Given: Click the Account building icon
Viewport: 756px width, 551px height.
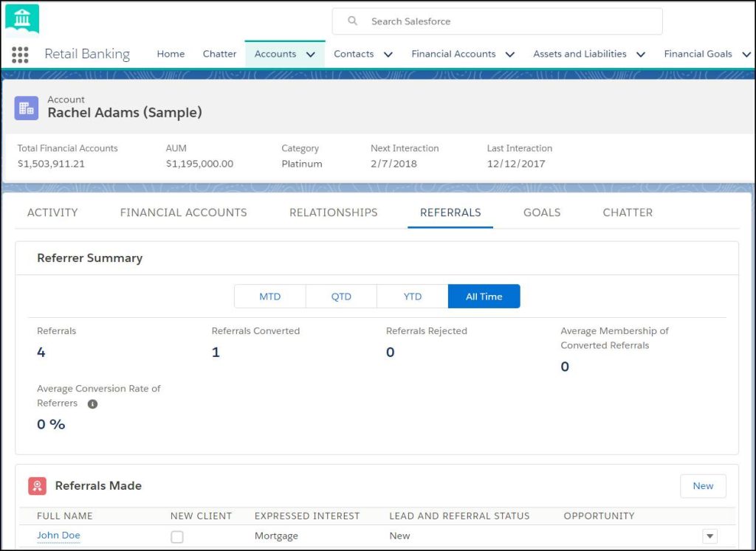Looking at the screenshot, I should pyautogui.click(x=27, y=107).
